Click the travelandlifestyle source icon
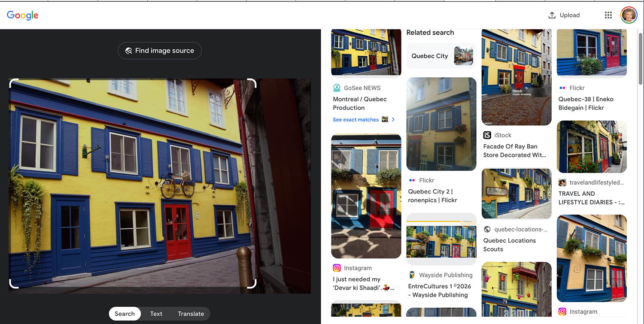 click(562, 182)
